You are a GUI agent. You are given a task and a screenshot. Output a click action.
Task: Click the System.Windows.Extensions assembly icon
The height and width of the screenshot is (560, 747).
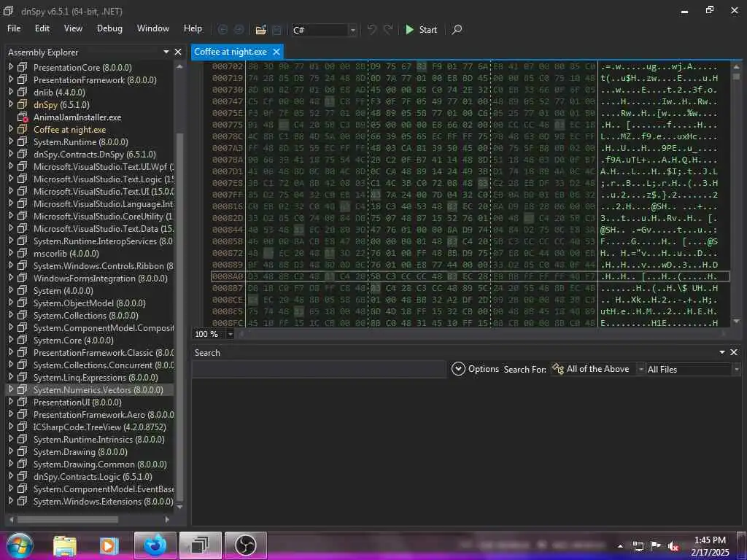23,501
